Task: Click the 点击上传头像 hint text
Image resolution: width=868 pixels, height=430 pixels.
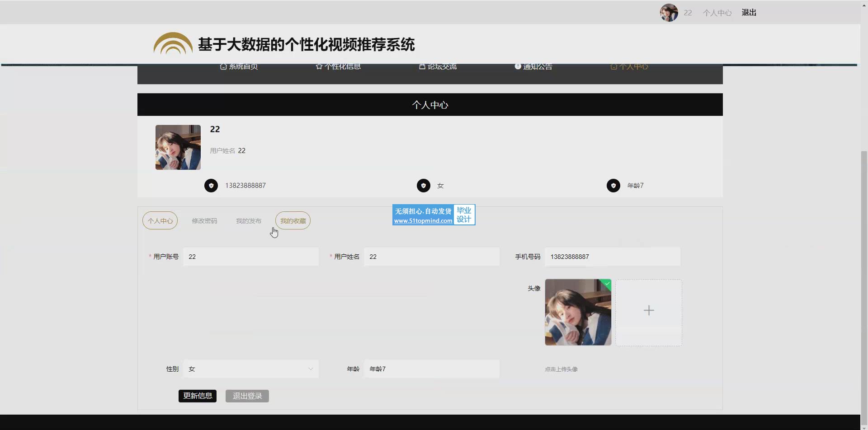Action: click(561, 369)
